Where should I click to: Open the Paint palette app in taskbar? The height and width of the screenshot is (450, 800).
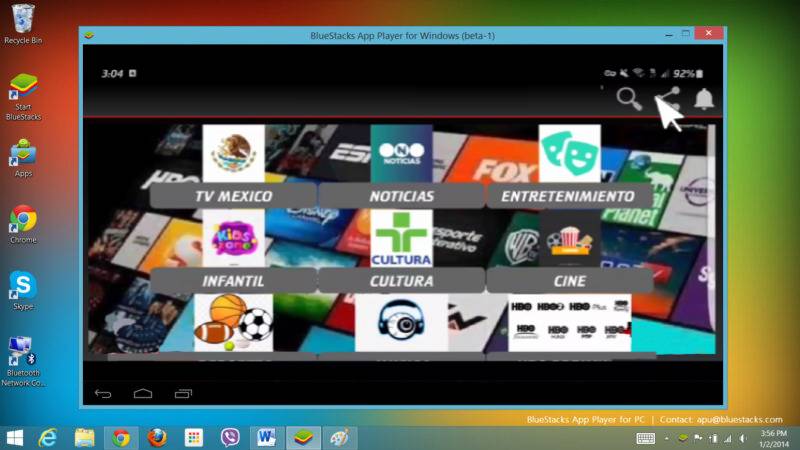tap(339, 438)
